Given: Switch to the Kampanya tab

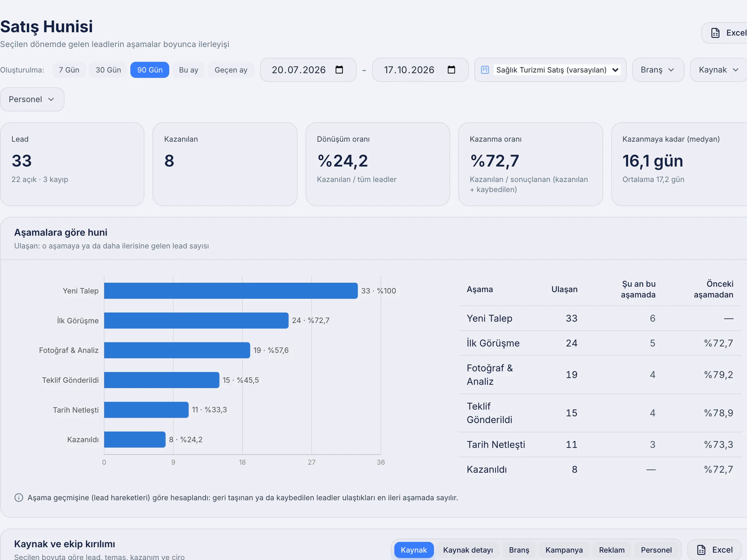Looking at the screenshot, I should pos(564,550).
